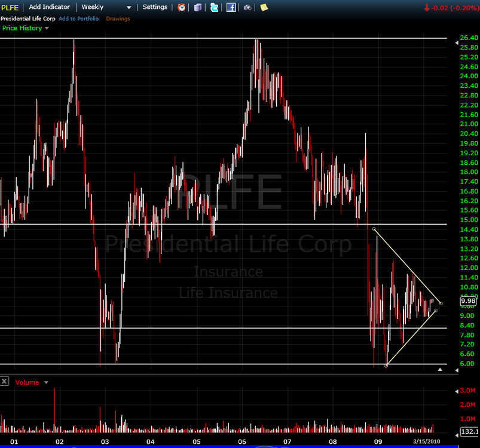Click the 9.98 current price label

click(469, 301)
